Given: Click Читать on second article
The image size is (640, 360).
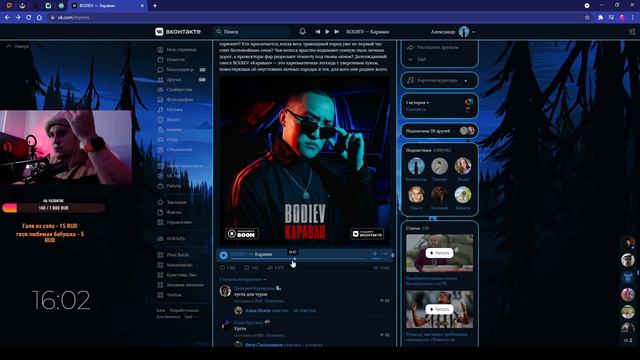Looking at the screenshot, I should [x=439, y=309].
